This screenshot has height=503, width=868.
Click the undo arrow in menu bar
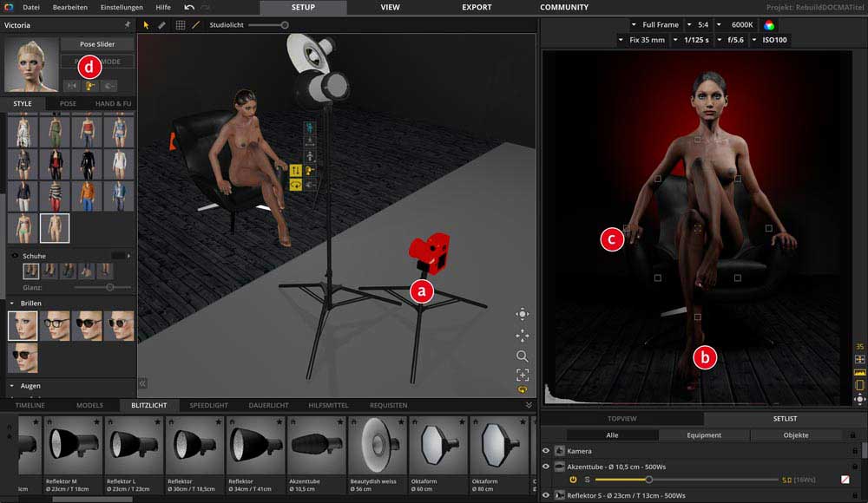(189, 7)
